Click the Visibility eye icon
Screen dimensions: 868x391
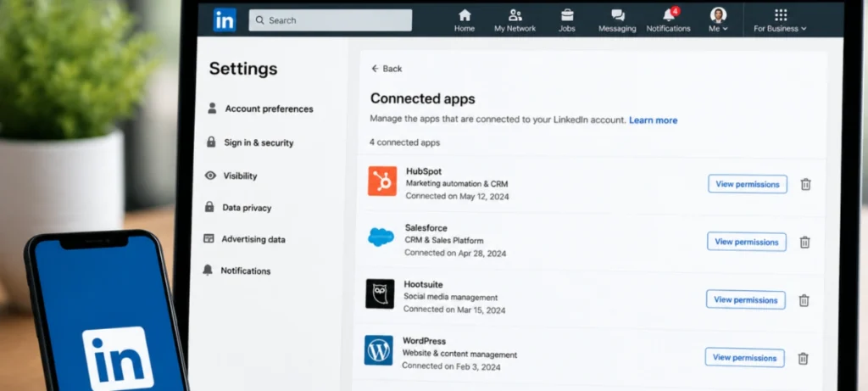[x=210, y=176]
